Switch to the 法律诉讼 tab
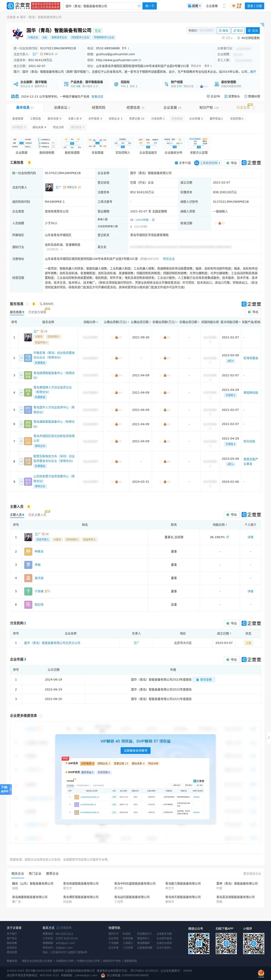271x980 pixels. point(62,108)
